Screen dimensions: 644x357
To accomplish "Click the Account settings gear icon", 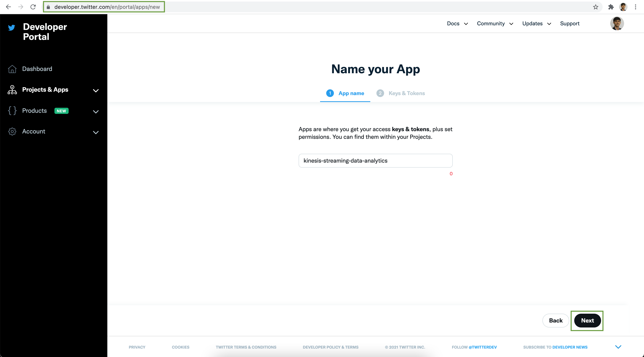I will (x=12, y=131).
